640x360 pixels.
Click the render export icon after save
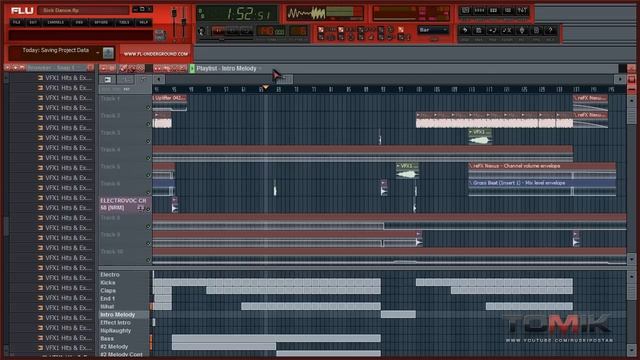493,30
